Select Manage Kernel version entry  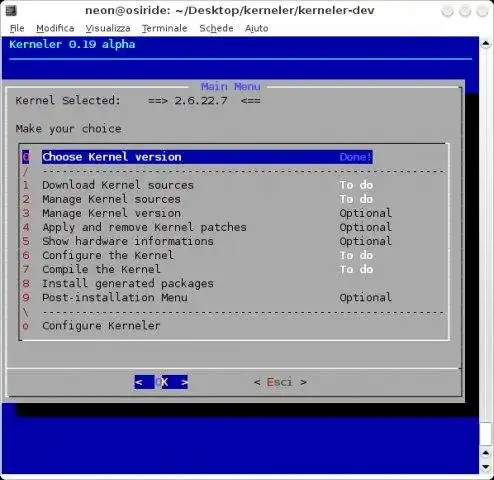pos(111,213)
